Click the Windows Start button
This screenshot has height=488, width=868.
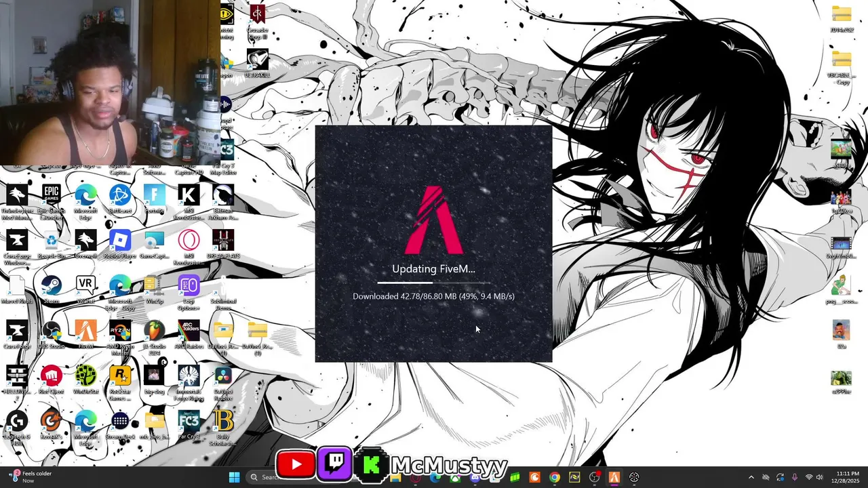click(x=234, y=477)
